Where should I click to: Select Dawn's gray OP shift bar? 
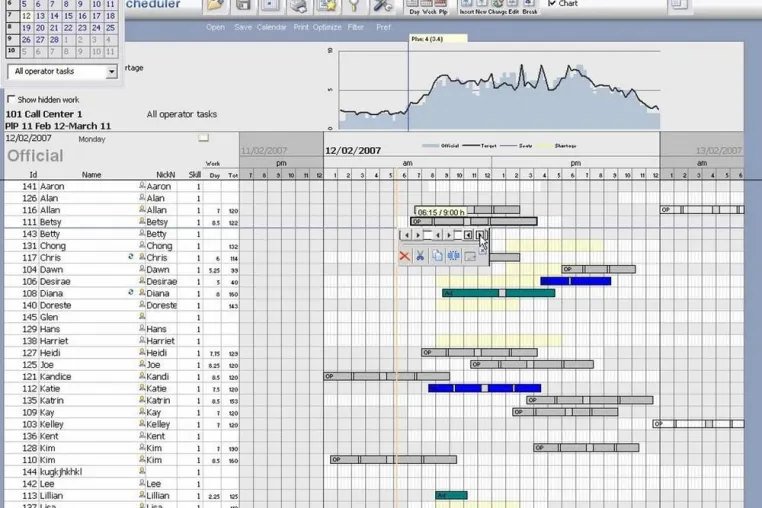coord(599,269)
